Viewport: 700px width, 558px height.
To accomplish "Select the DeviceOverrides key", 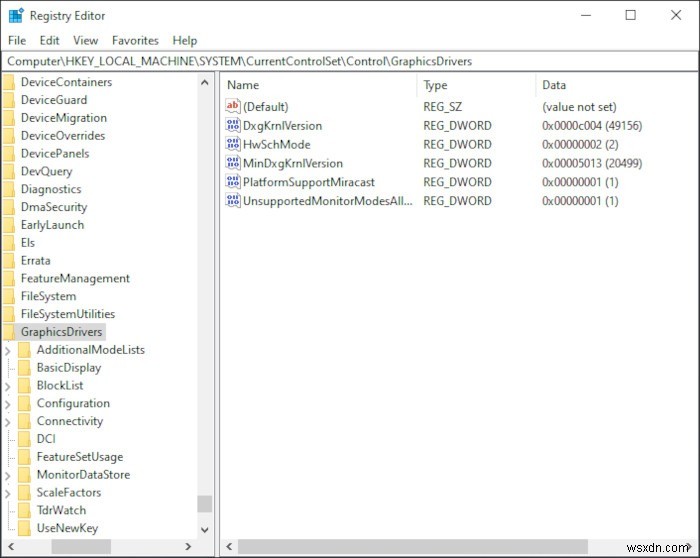I will click(63, 135).
